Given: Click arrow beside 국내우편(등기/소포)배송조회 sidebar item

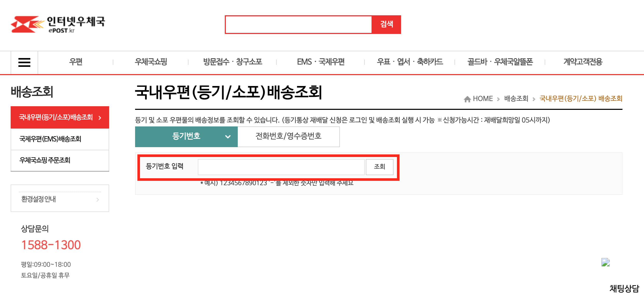Looking at the screenshot, I should tap(100, 118).
